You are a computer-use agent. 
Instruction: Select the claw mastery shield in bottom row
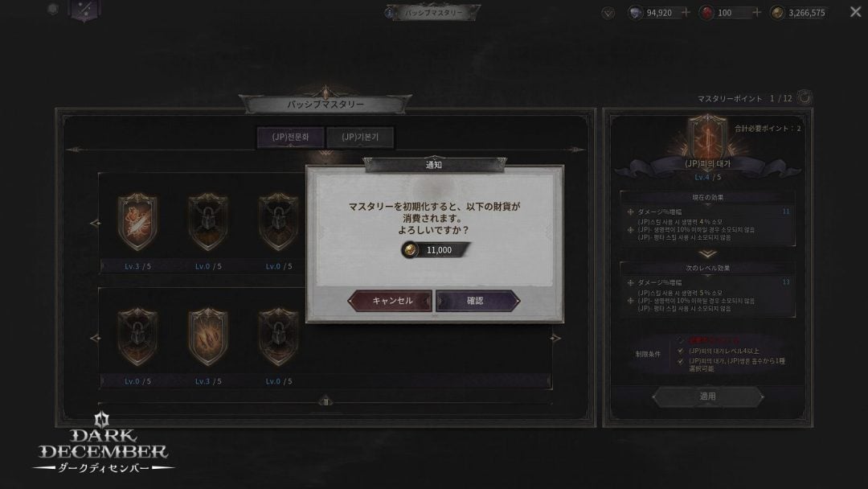[208, 337]
